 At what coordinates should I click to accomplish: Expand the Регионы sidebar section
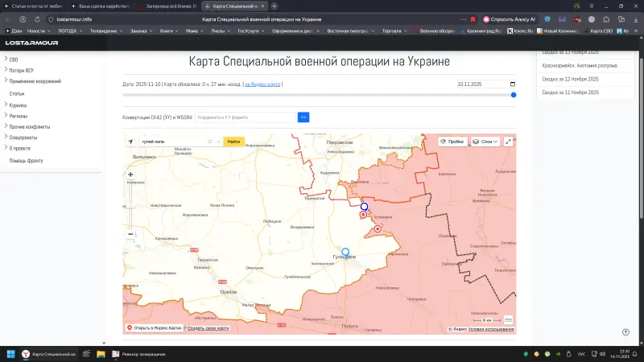click(20, 115)
